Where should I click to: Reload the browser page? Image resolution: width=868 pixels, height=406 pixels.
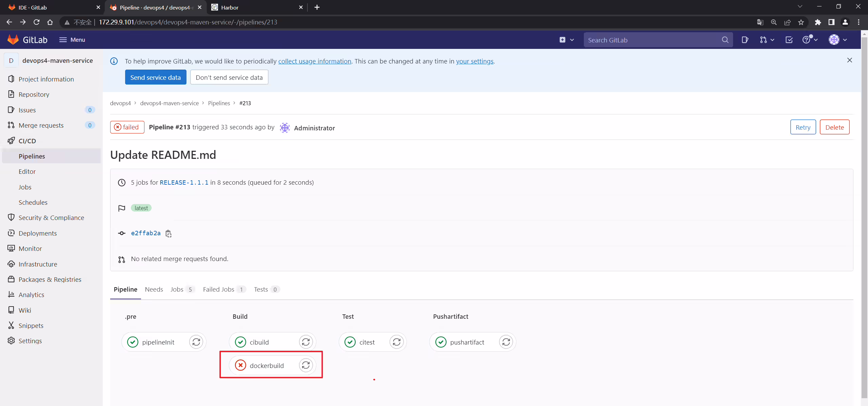click(x=37, y=22)
